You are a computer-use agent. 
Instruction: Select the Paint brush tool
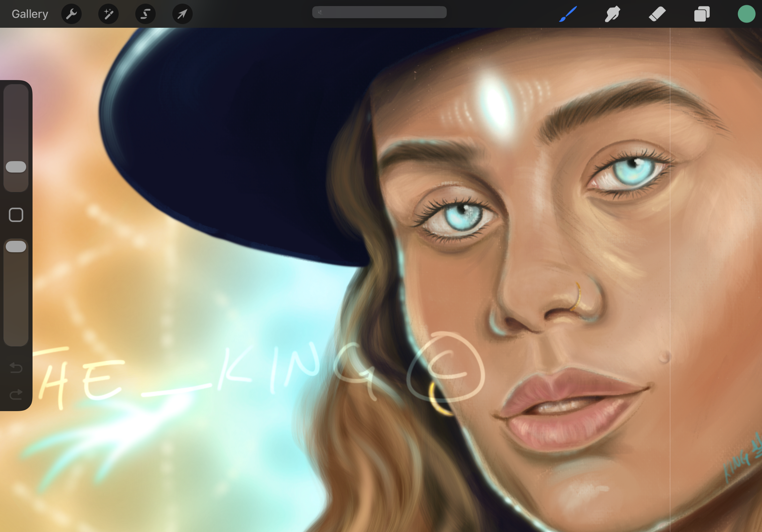coord(568,14)
